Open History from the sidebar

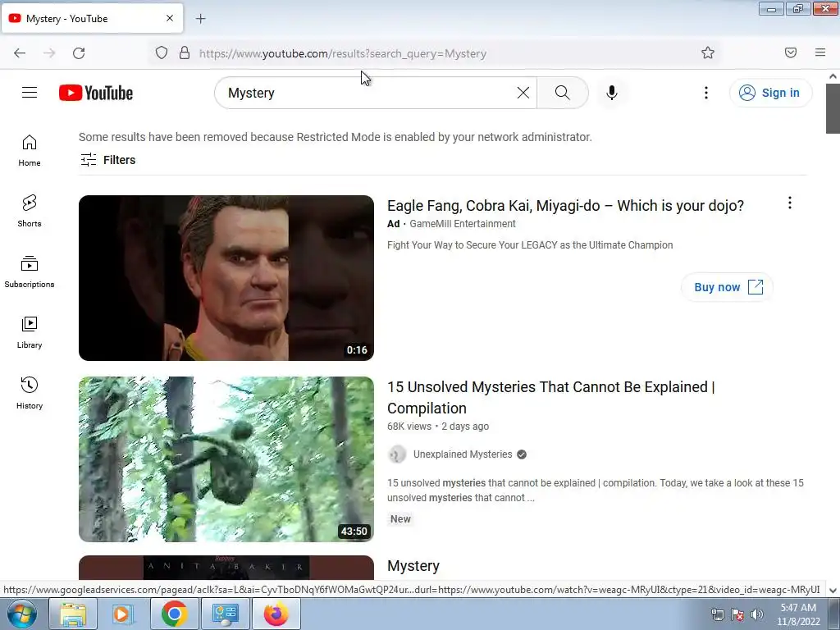tap(30, 393)
